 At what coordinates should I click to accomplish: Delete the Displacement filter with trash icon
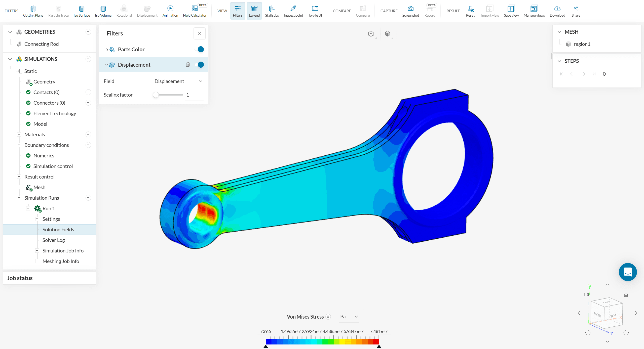coord(188,65)
